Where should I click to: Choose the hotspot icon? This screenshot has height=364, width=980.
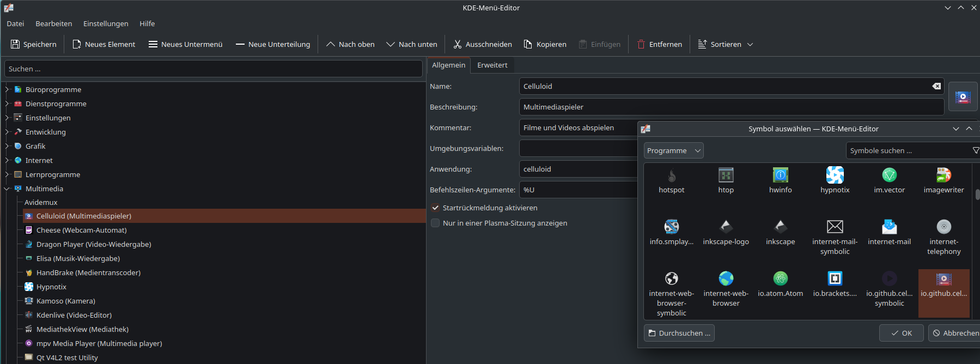point(672,181)
